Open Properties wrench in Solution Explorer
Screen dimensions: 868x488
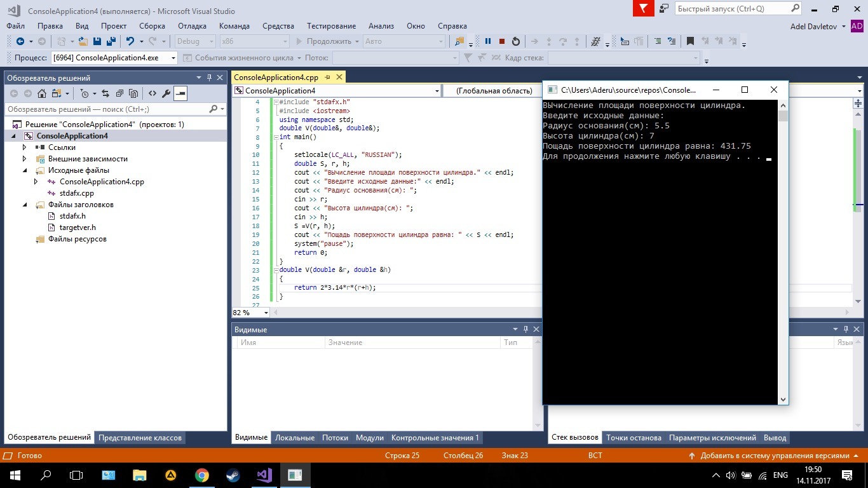click(x=166, y=93)
